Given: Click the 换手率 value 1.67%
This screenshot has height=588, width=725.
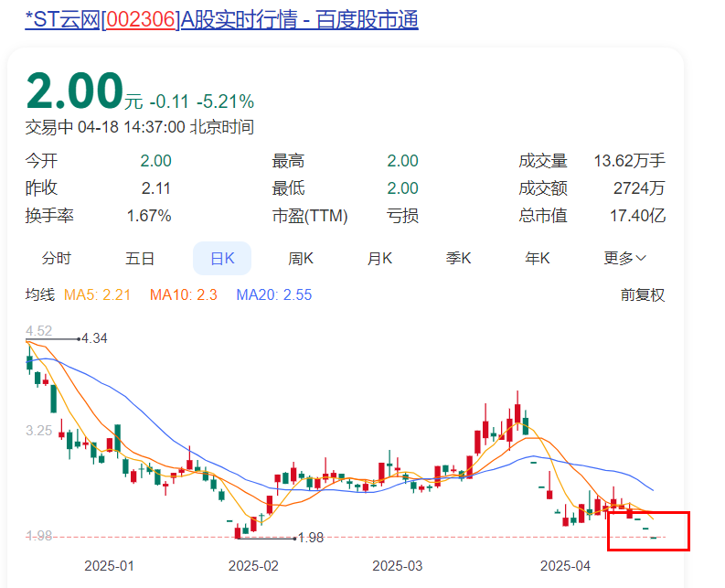Looking at the screenshot, I should tap(149, 216).
